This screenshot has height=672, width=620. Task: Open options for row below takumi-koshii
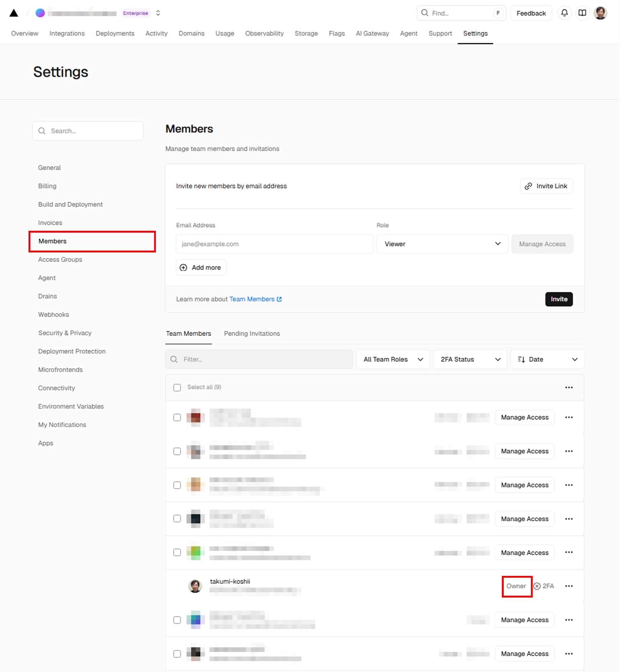tap(569, 620)
